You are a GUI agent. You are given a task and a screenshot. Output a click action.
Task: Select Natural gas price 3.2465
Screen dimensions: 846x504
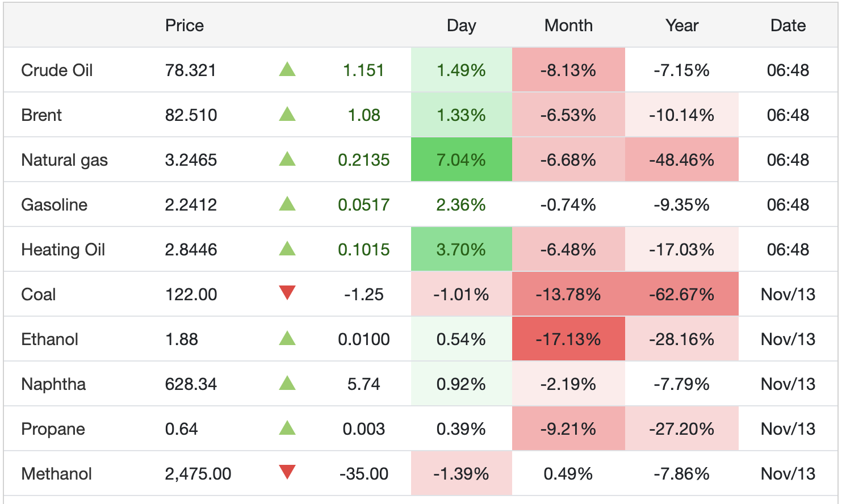(x=191, y=160)
